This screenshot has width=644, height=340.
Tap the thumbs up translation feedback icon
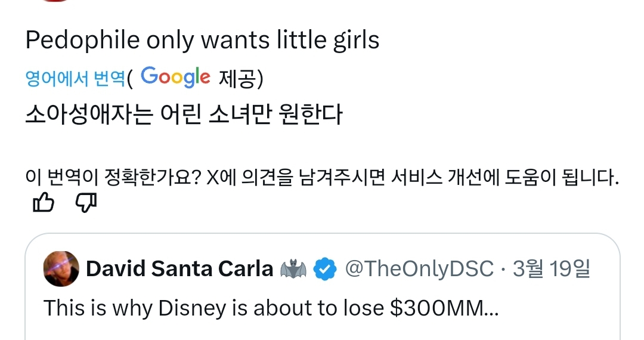click(x=42, y=203)
